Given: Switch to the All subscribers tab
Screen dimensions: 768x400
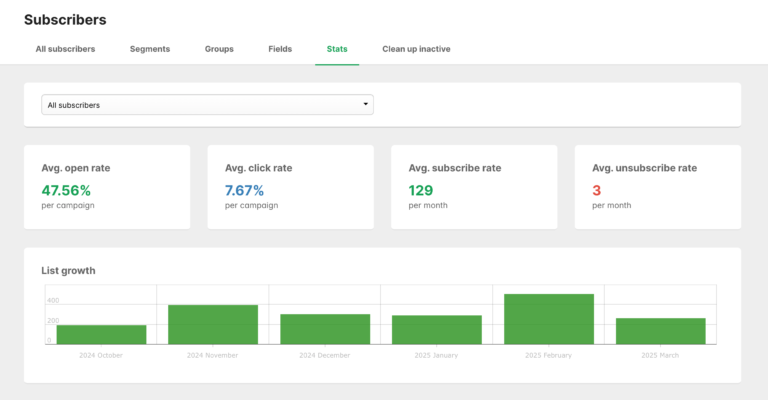Looking at the screenshot, I should [66, 49].
